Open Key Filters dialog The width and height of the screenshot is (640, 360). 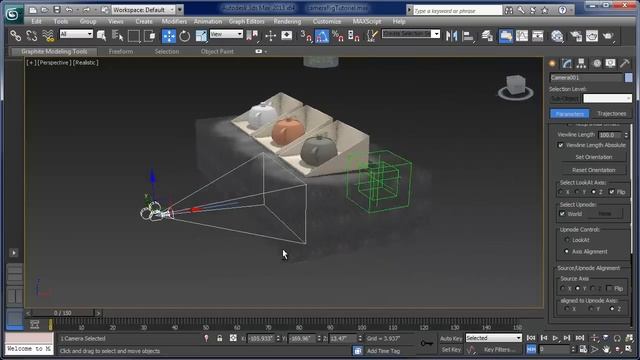[499, 350]
